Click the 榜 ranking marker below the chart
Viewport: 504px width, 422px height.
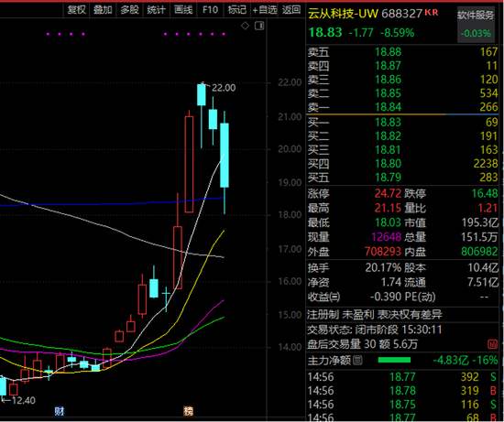click(x=189, y=411)
